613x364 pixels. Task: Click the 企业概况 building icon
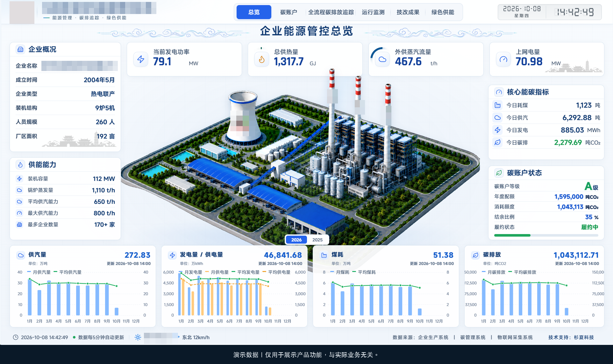(20, 49)
